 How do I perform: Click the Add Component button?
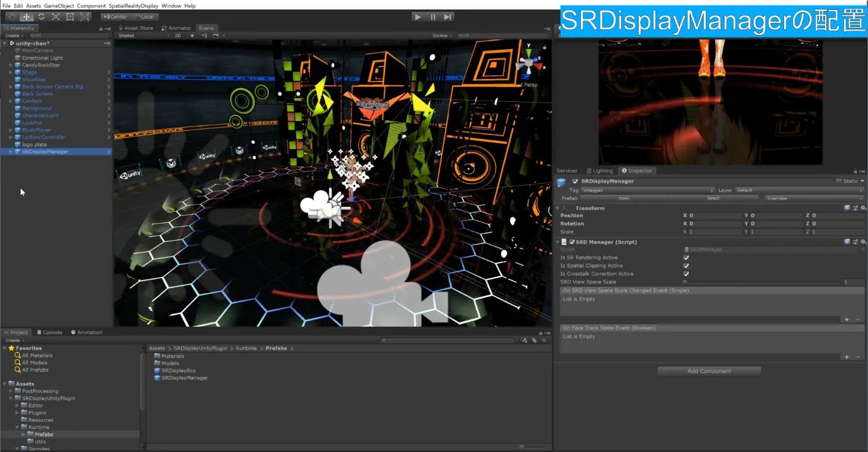709,371
